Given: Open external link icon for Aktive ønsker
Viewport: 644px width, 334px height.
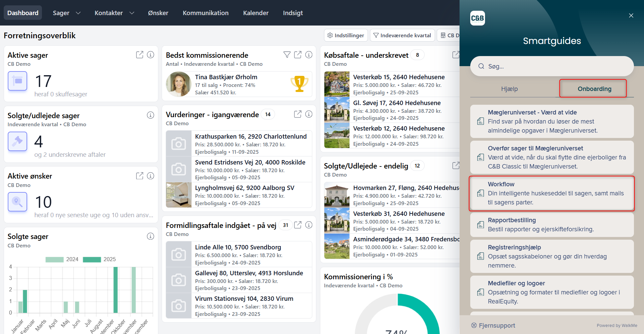Looking at the screenshot, I should [x=140, y=176].
